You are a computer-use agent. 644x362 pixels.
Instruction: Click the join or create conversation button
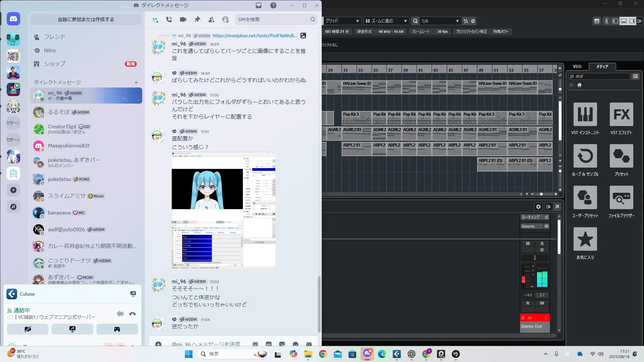tap(86, 19)
